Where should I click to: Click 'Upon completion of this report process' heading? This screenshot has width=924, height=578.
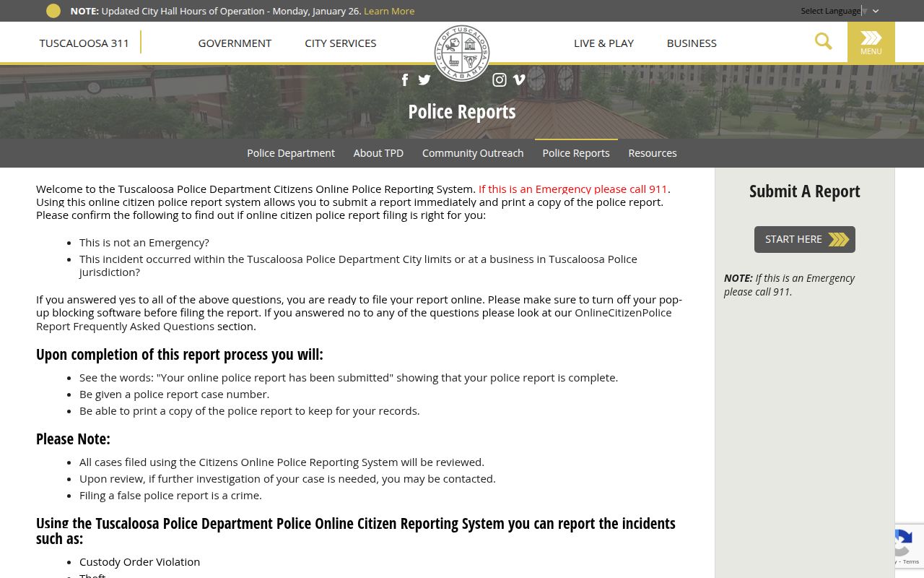[180, 355]
